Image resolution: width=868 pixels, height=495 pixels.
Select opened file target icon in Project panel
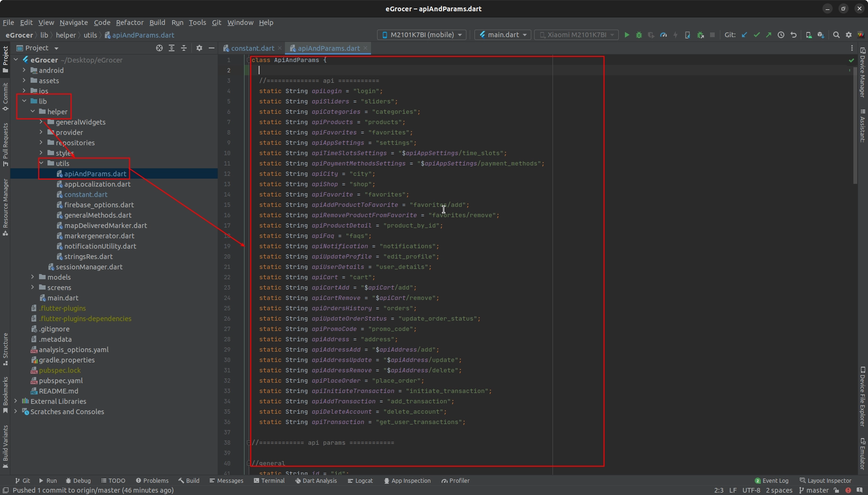click(x=159, y=48)
